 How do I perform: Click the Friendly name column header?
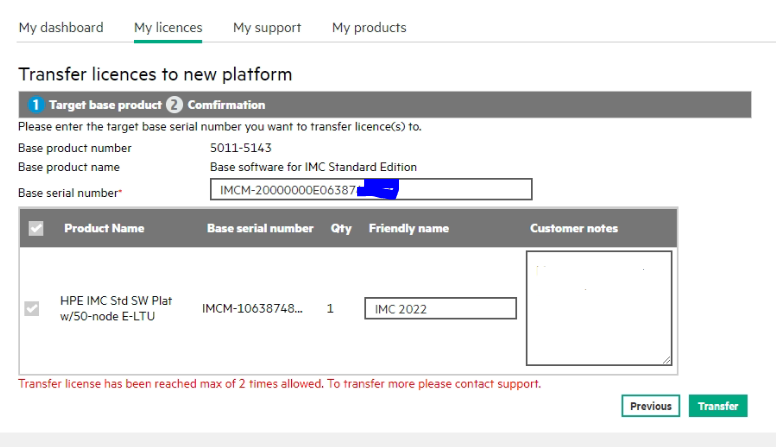click(x=409, y=228)
